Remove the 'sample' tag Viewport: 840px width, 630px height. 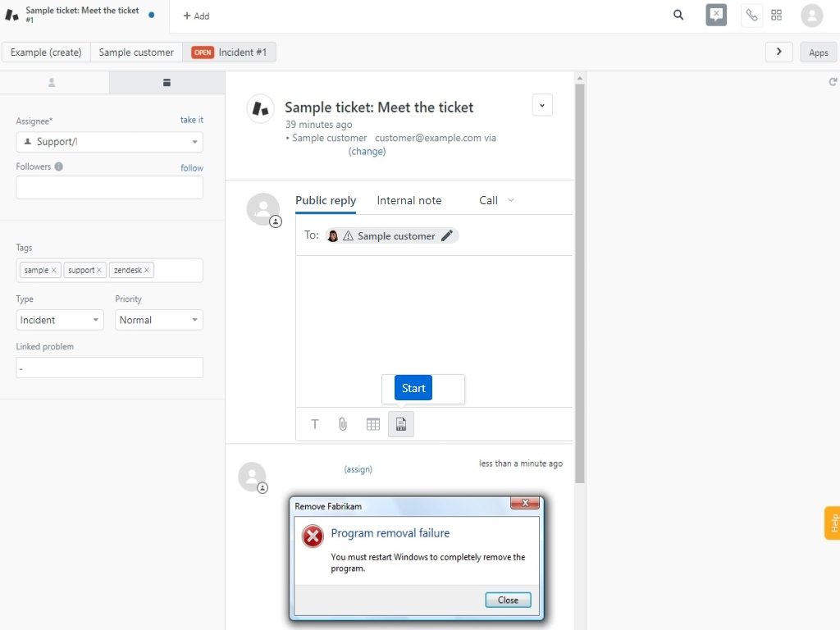point(54,270)
